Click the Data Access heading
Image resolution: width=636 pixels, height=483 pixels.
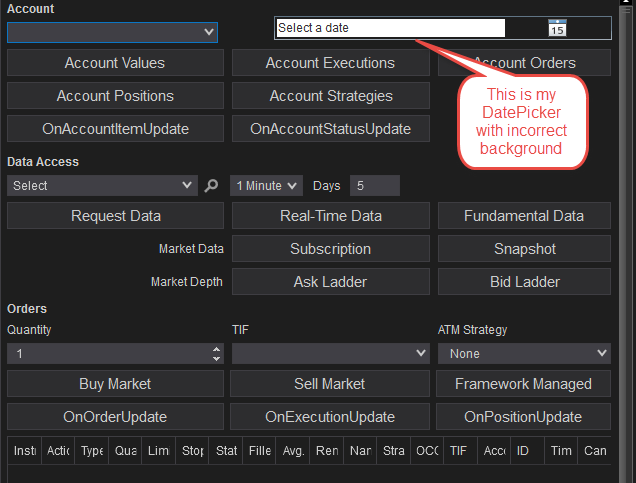point(43,162)
